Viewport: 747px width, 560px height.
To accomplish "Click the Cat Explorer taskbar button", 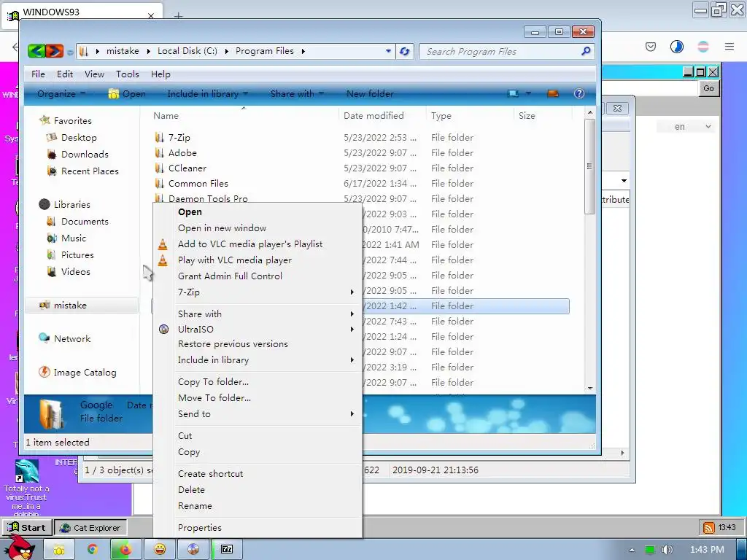I will pos(90,528).
